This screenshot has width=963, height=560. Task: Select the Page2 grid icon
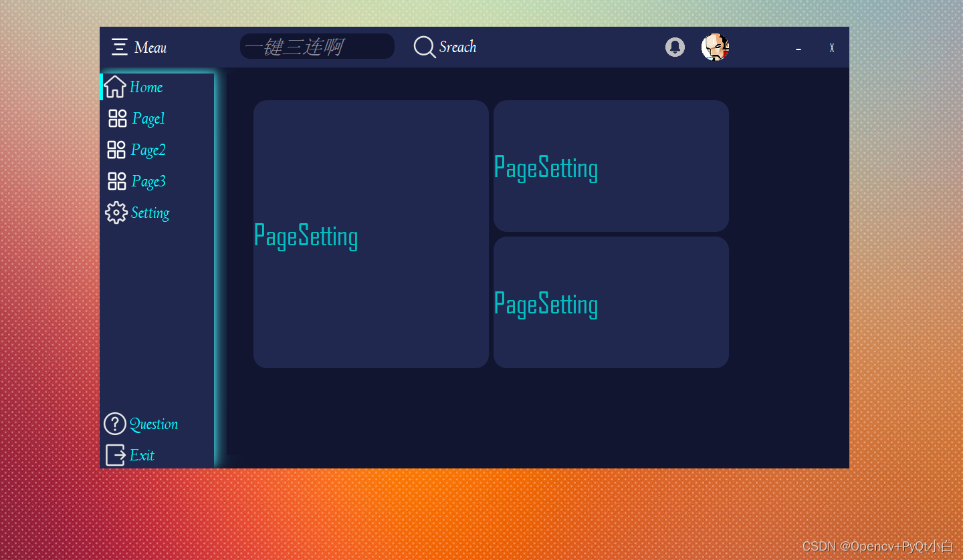tap(116, 149)
